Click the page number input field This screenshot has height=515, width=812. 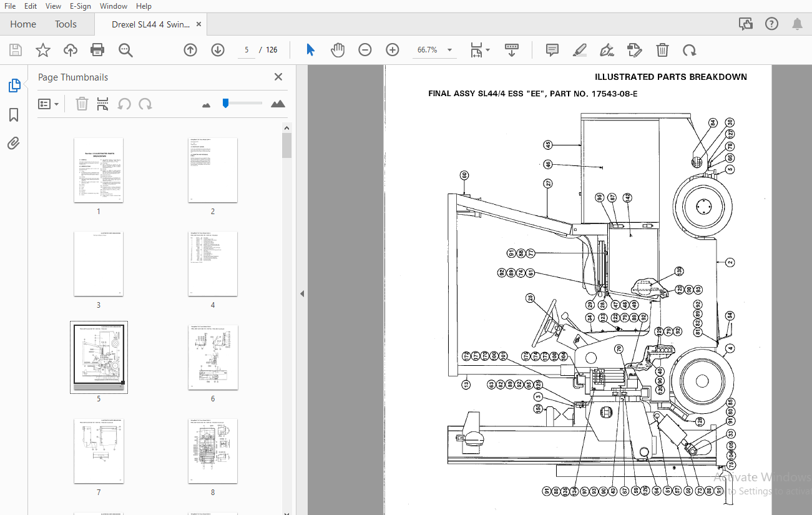pyautogui.click(x=246, y=50)
